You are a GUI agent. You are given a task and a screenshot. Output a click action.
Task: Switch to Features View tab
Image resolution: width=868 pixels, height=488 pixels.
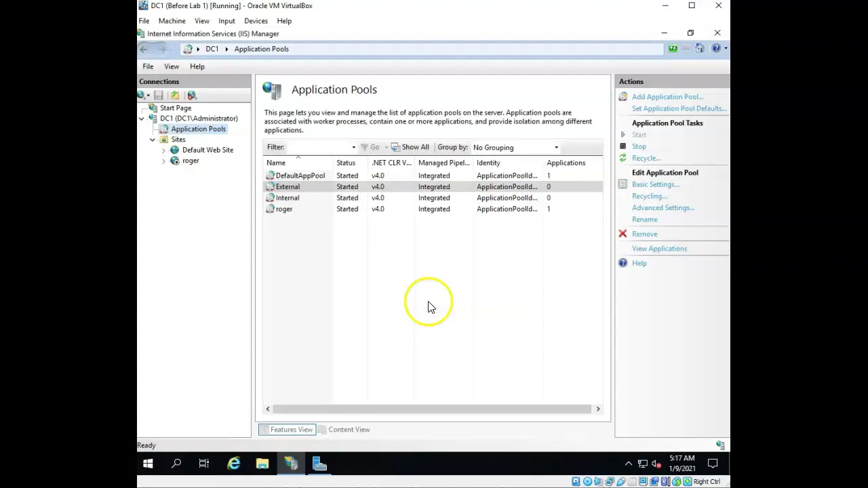(x=286, y=430)
